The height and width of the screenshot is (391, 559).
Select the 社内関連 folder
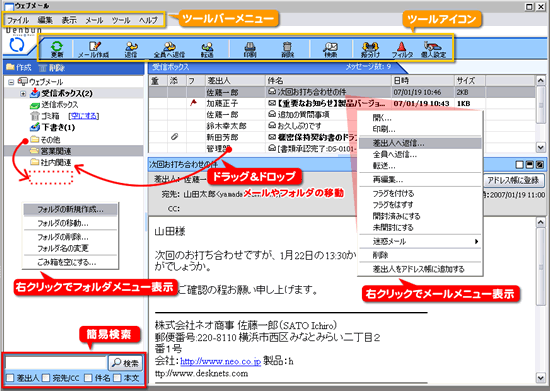coord(51,162)
